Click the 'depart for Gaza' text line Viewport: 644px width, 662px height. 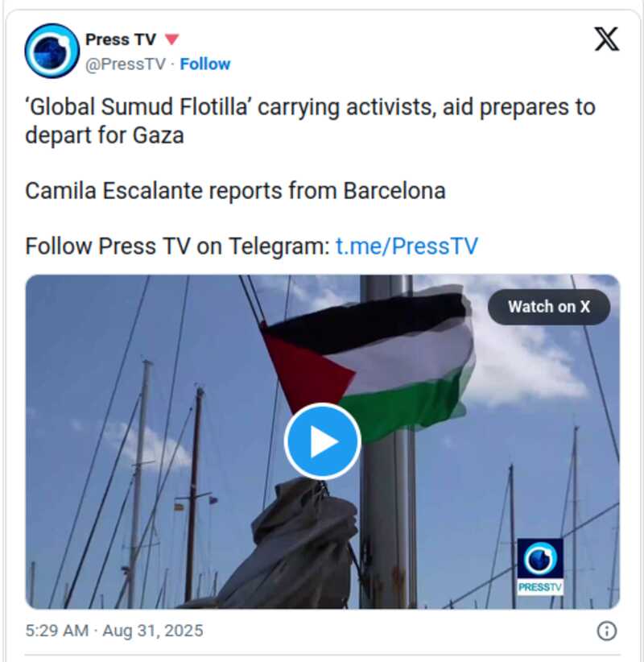(x=105, y=135)
